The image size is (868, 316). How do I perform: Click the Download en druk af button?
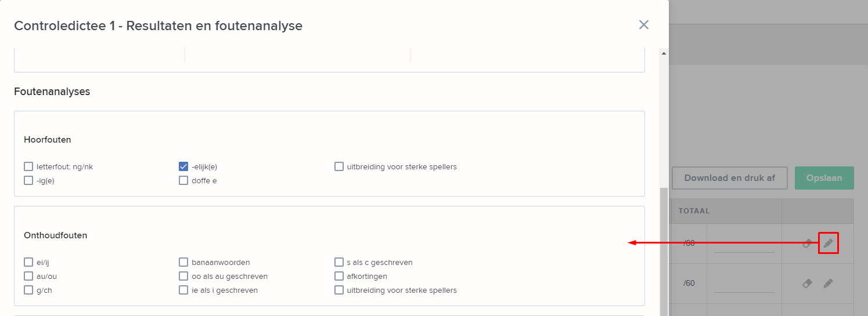tap(729, 178)
